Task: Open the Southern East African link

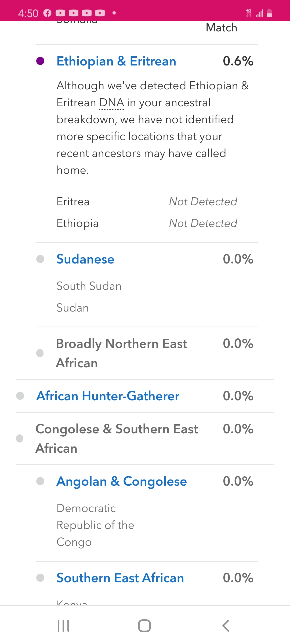Action: [x=120, y=578]
